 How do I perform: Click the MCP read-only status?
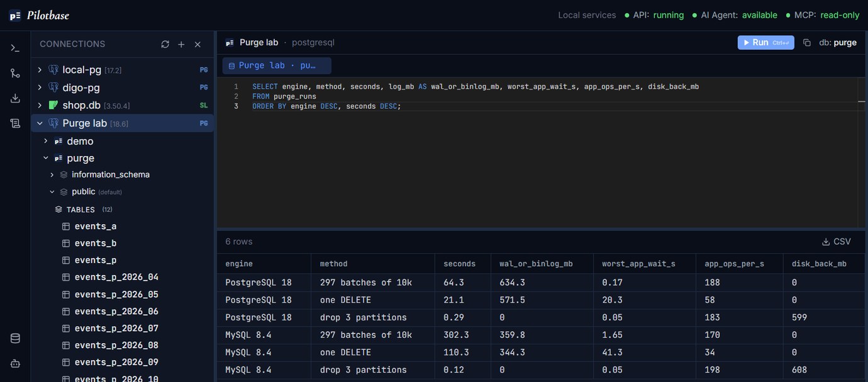822,15
